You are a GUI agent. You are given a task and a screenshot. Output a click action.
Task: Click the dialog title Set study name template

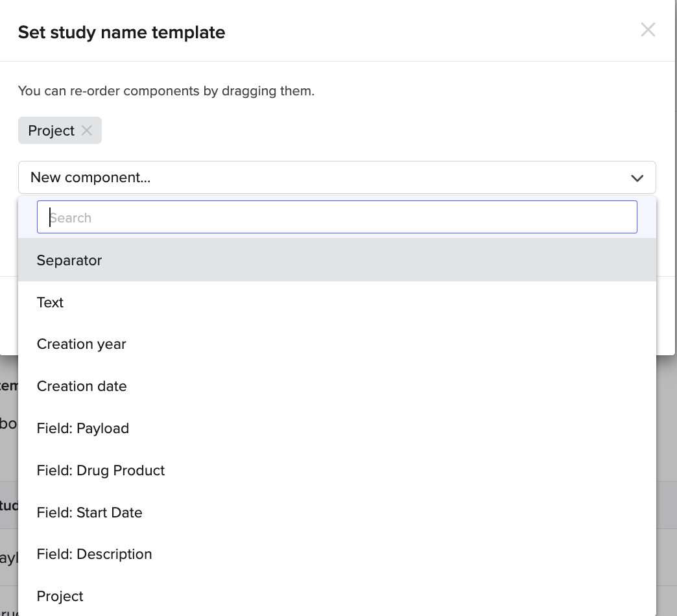click(x=121, y=32)
